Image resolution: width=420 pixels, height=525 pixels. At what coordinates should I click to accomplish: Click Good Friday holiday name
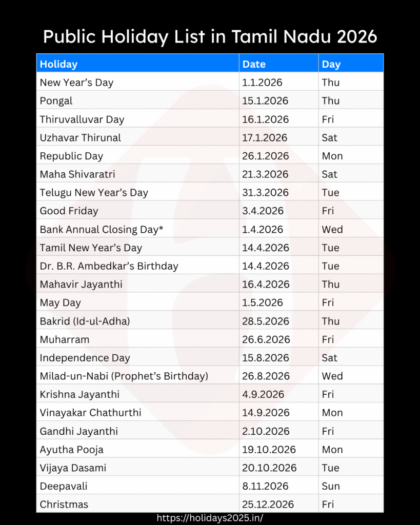coord(69,211)
